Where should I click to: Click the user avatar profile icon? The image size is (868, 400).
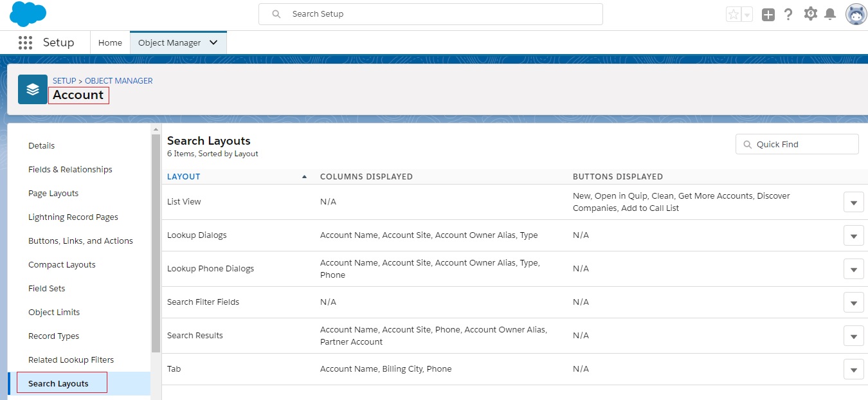(855, 14)
